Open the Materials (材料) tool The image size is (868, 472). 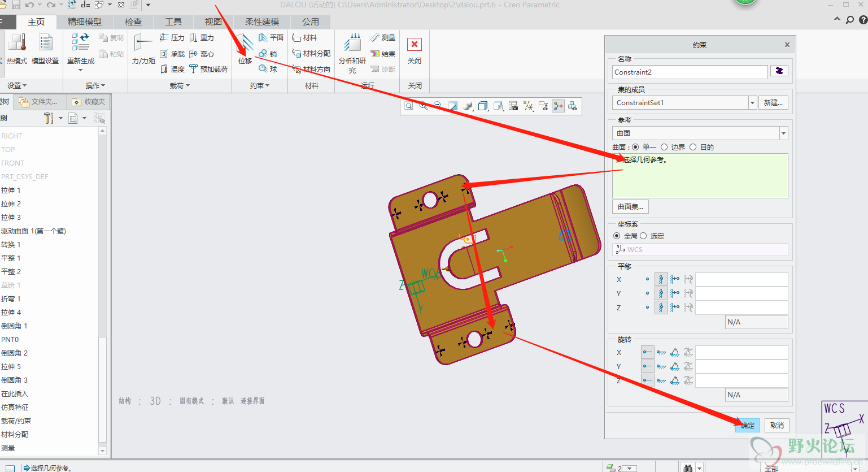pyautogui.click(x=304, y=37)
